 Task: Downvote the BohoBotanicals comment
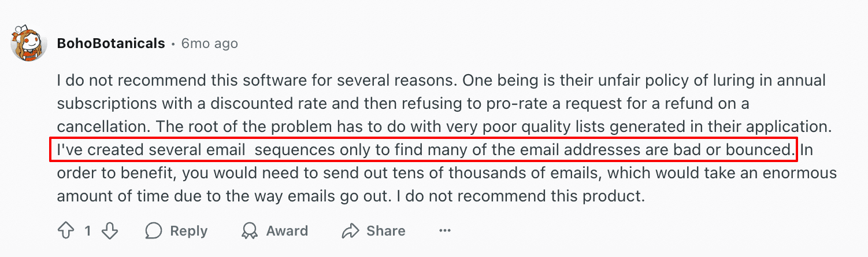click(x=109, y=232)
